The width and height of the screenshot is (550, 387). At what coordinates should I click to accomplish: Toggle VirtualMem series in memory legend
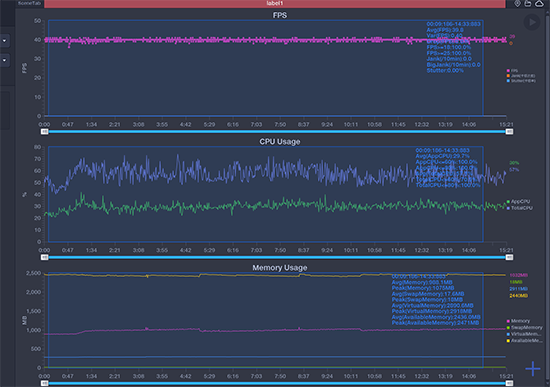[x=524, y=334]
